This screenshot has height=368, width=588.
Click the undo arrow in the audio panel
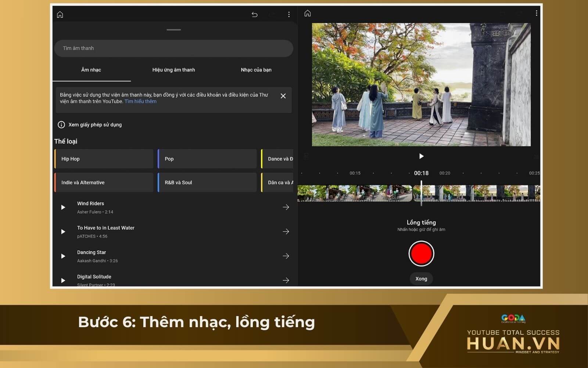tap(254, 14)
